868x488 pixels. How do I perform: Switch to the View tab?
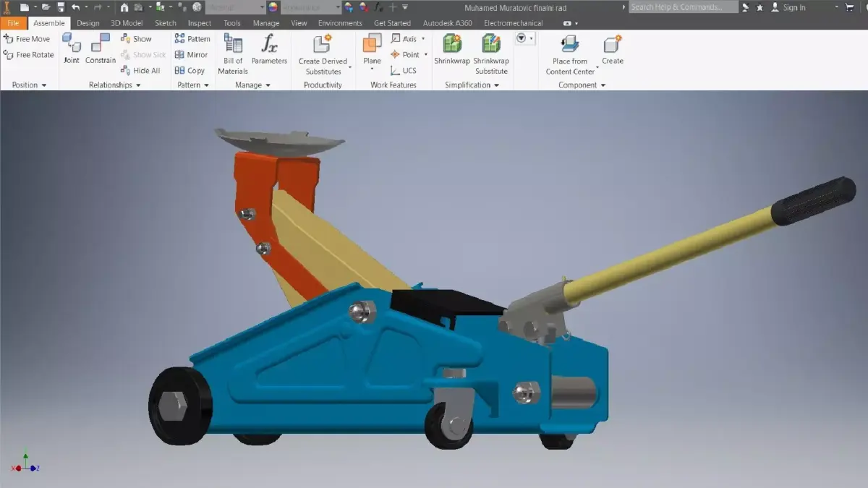pyautogui.click(x=299, y=23)
